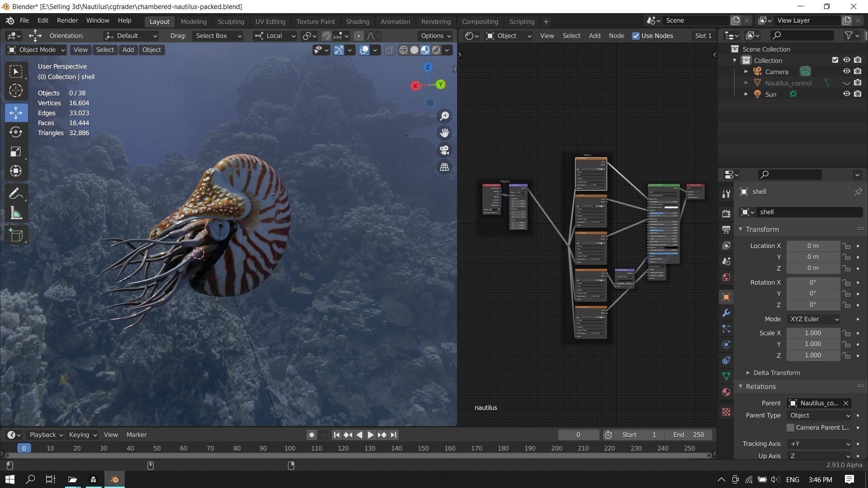868x488 pixels.
Task: Click the pan view hand icon
Action: 444,133
